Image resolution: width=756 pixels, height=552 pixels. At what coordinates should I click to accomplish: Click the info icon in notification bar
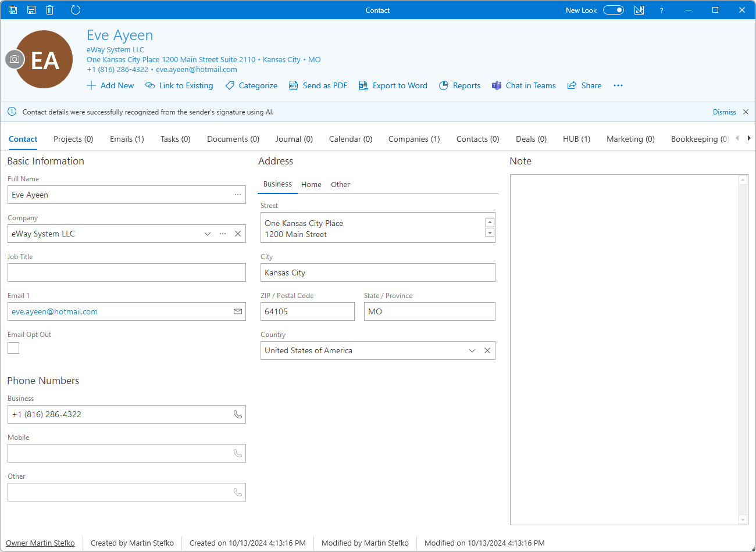click(12, 112)
